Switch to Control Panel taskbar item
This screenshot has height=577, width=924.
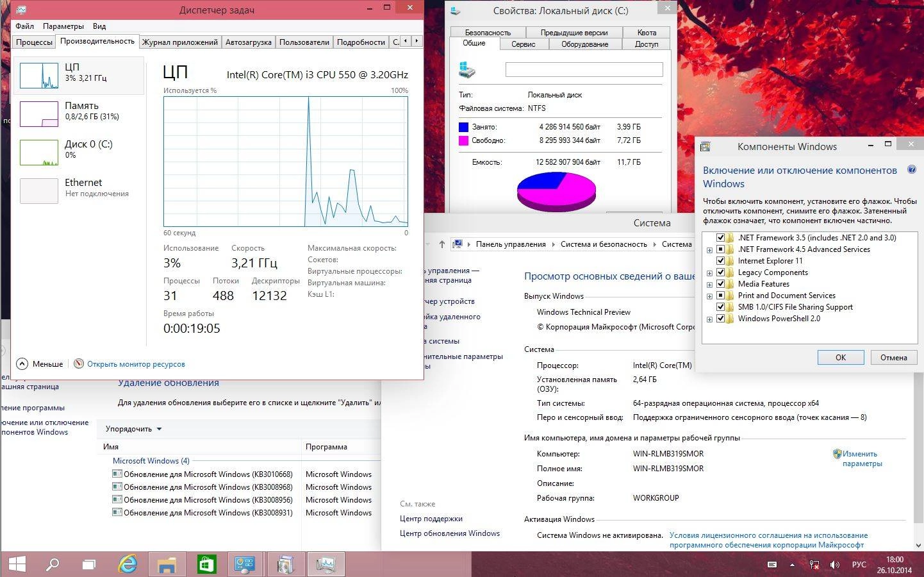coord(245,565)
